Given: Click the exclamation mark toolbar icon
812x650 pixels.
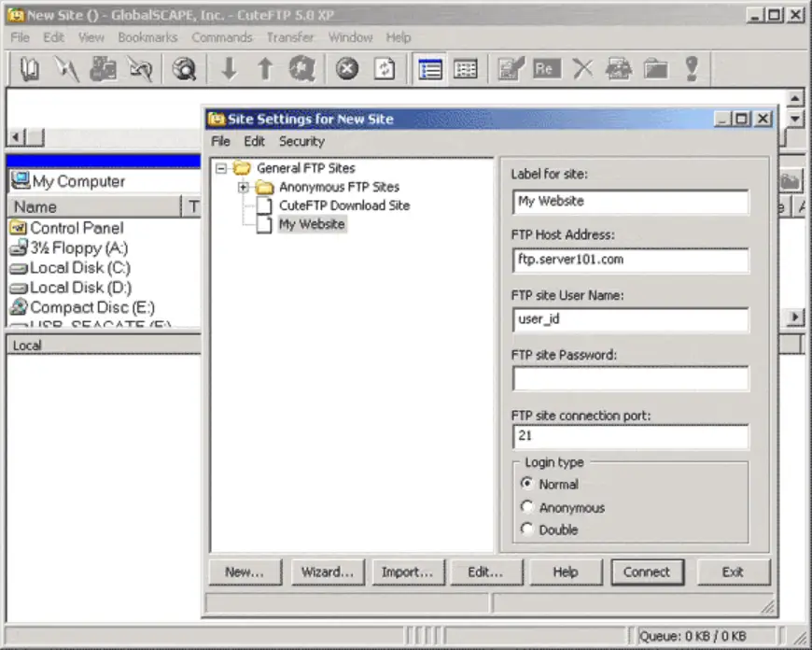Looking at the screenshot, I should pyautogui.click(x=691, y=69).
